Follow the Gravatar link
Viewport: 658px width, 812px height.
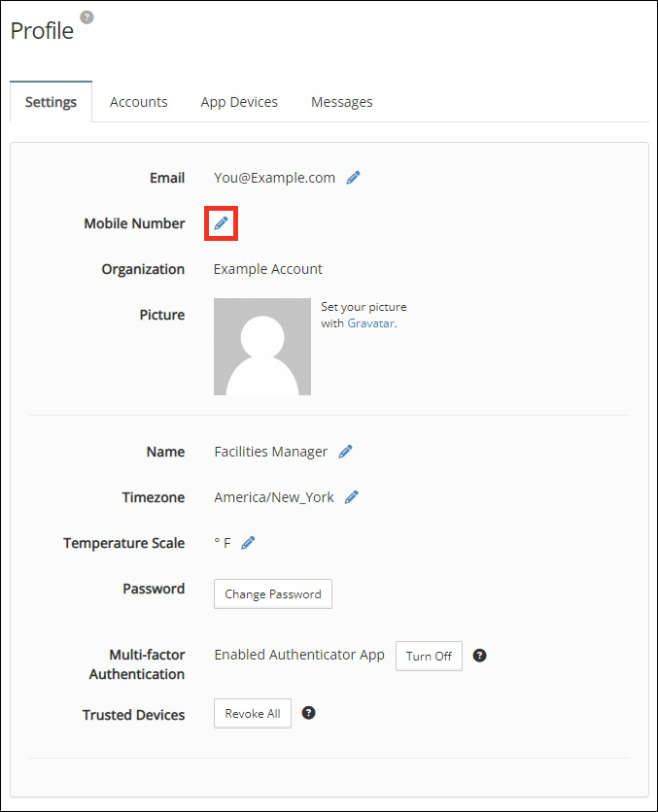point(370,323)
